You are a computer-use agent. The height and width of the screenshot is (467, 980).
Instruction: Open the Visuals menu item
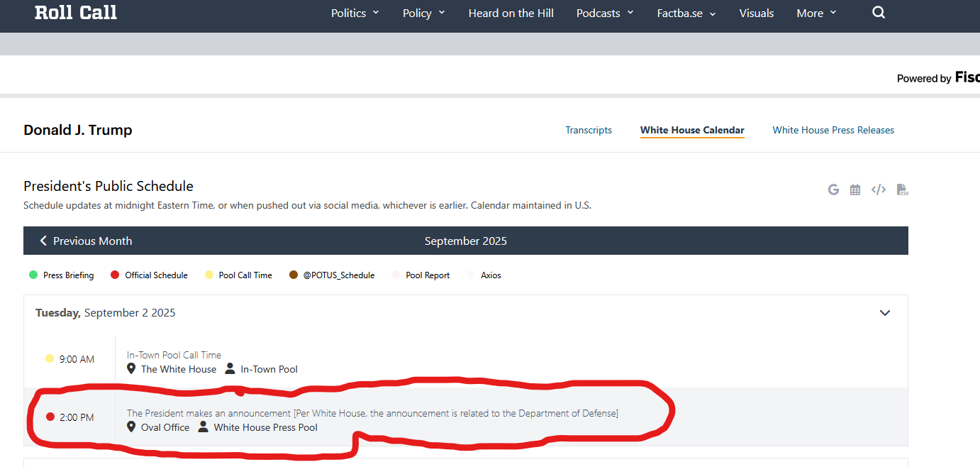point(757,13)
